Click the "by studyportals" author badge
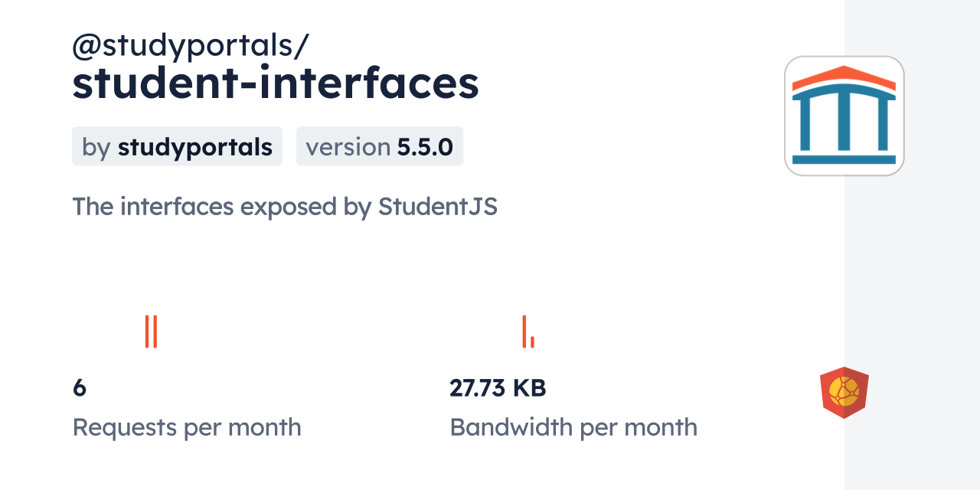 click(x=177, y=146)
